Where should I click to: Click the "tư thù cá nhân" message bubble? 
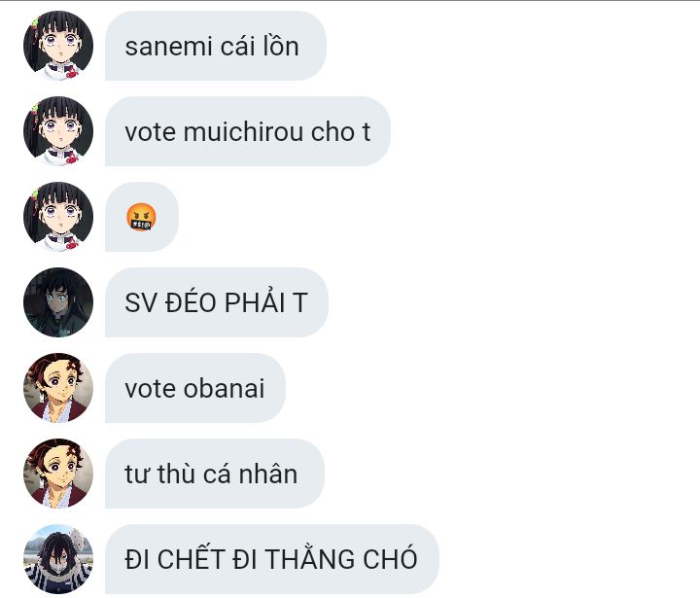click(x=215, y=474)
